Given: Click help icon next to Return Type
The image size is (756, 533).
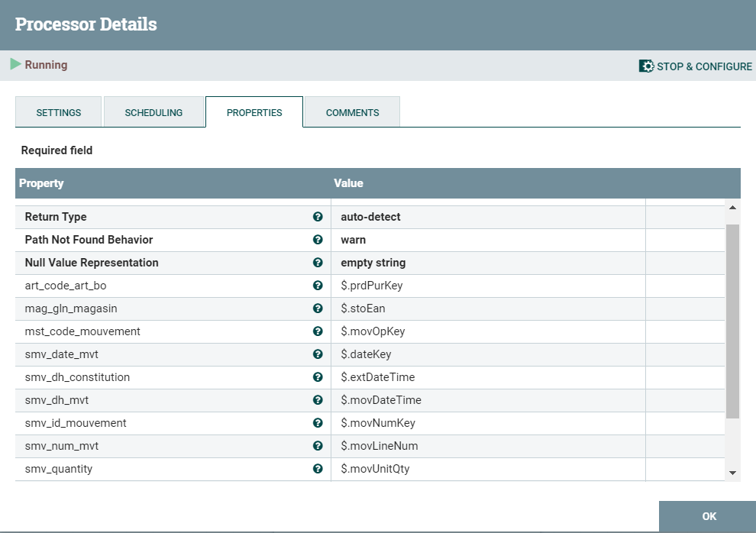Looking at the screenshot, I should click(318, 217).
